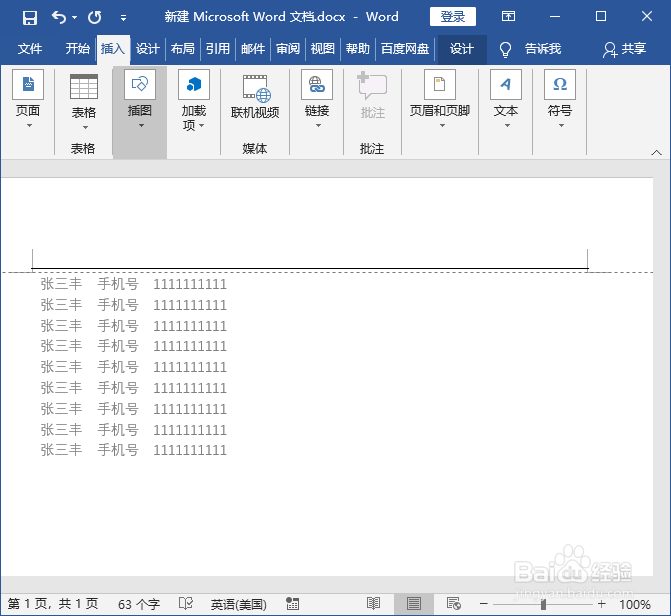Open the Customize Quick Access Toolbar dropdown
The width and height of the screenshot is (671, 616).
(123, 18)
